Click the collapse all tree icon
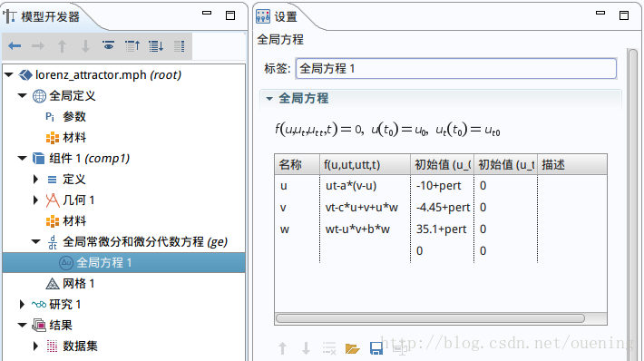Screen dimensions: 644x361 [x=132, y=46]
